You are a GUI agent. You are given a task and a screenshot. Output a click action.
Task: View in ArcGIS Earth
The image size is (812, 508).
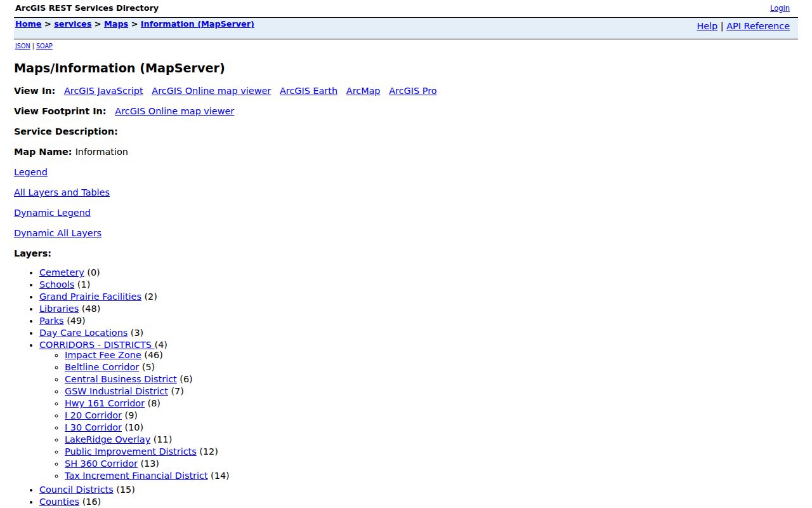(308, 91)
